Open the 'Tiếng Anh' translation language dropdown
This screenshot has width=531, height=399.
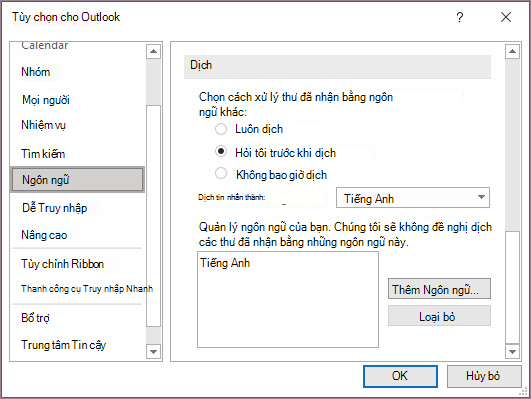(x=413, y=197)
